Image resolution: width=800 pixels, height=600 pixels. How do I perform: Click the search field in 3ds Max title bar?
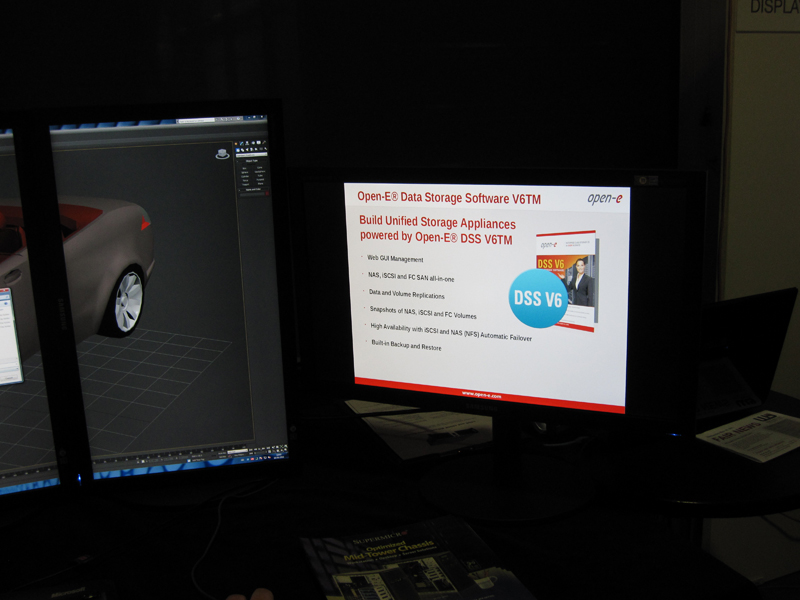click(196, 121)
